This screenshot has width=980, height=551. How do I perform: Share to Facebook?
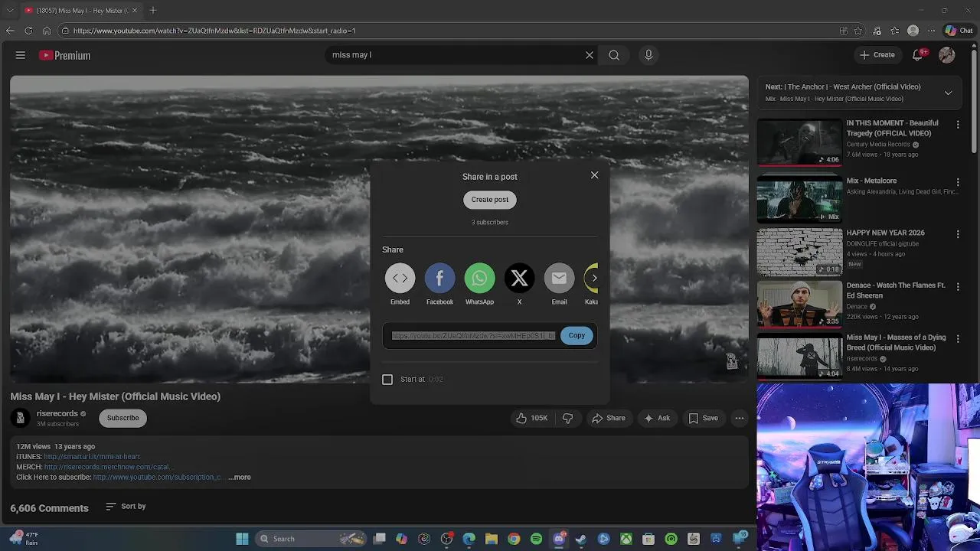[439, 279]
